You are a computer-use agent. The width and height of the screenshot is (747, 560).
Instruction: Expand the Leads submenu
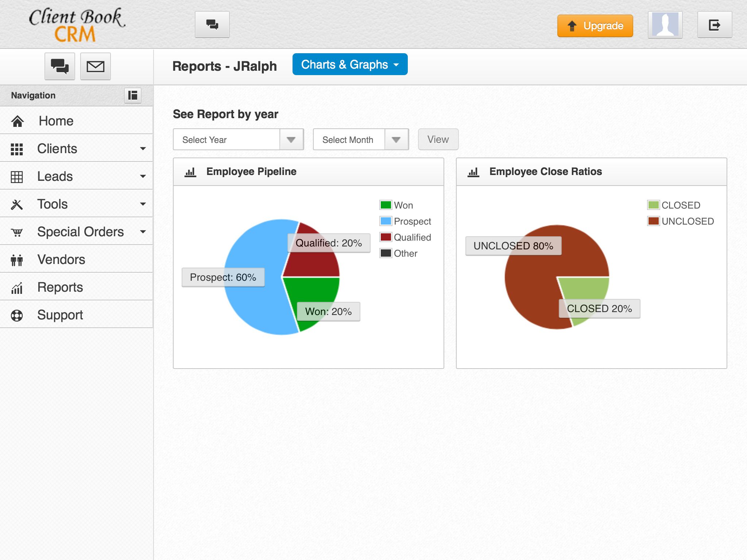(143, 176)
